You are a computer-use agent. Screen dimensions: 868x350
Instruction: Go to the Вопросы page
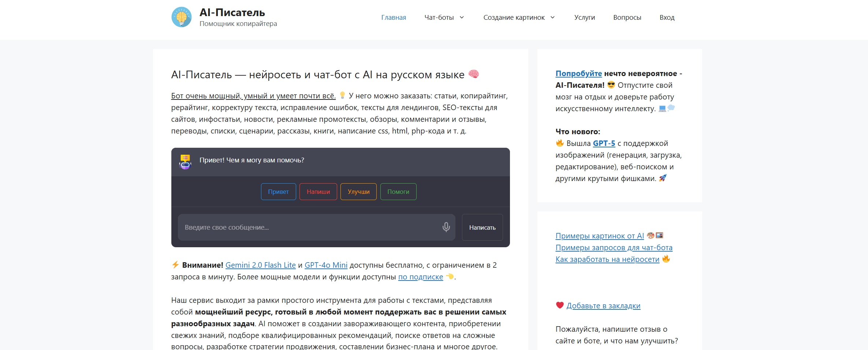[x=627, y=18]
